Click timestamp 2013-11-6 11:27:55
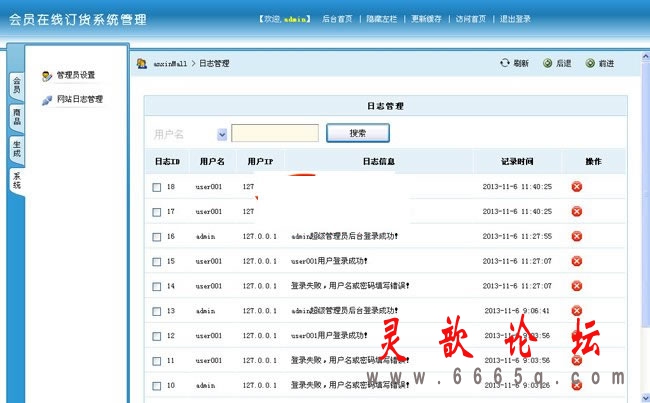 click(517, 236)
